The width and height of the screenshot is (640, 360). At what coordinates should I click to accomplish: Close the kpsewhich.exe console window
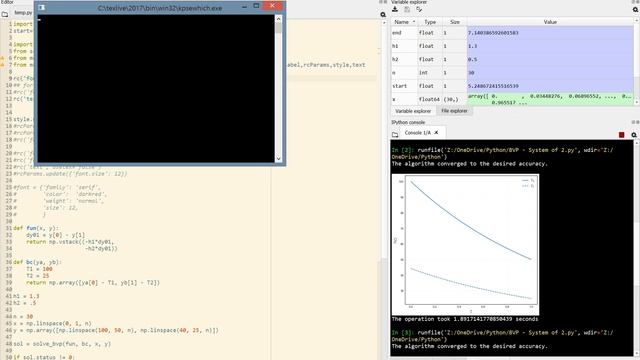point(272,6)
